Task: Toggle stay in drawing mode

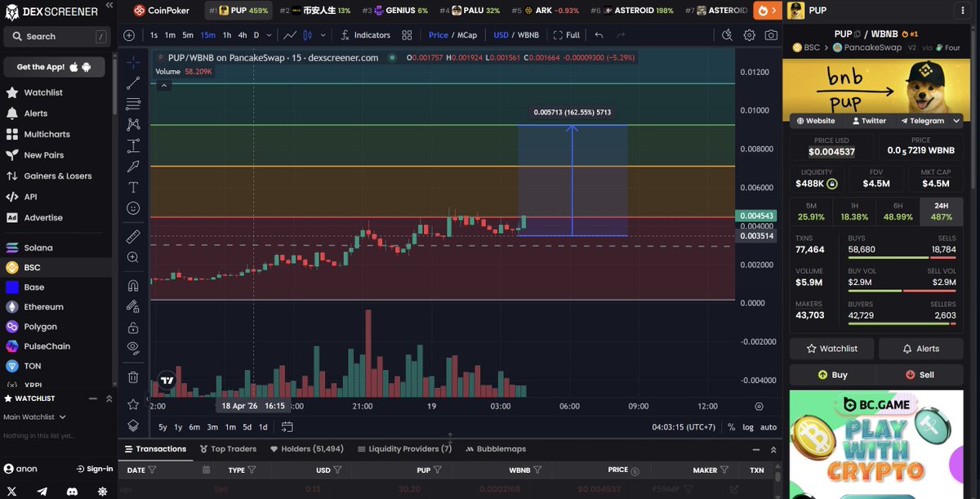Action: point(133,306)
